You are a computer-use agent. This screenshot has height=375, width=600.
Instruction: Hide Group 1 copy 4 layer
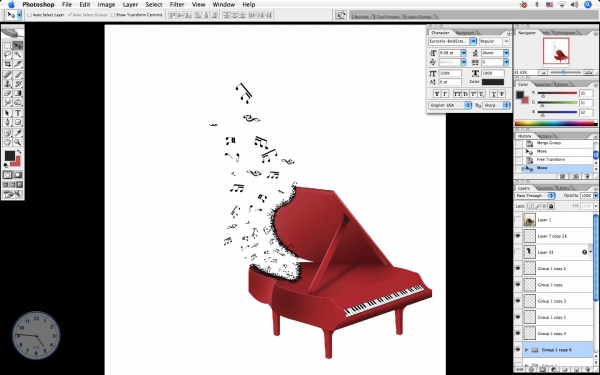(518, 334)
